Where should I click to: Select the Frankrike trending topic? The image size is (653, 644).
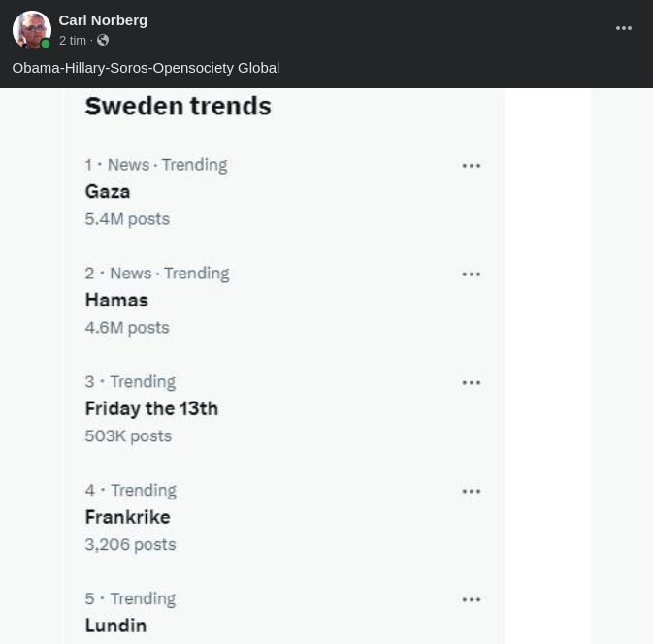coord(127,518)
